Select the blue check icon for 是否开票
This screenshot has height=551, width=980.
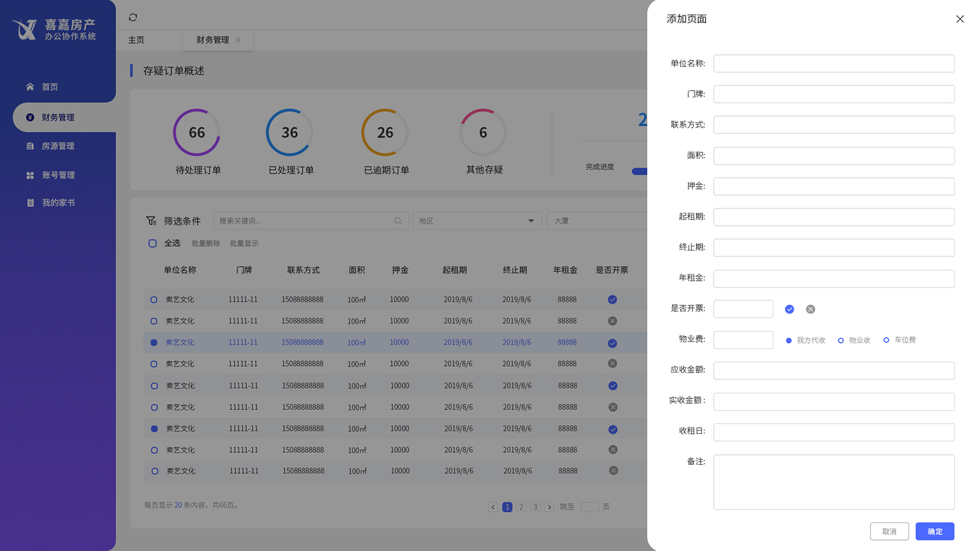(789, 309)
